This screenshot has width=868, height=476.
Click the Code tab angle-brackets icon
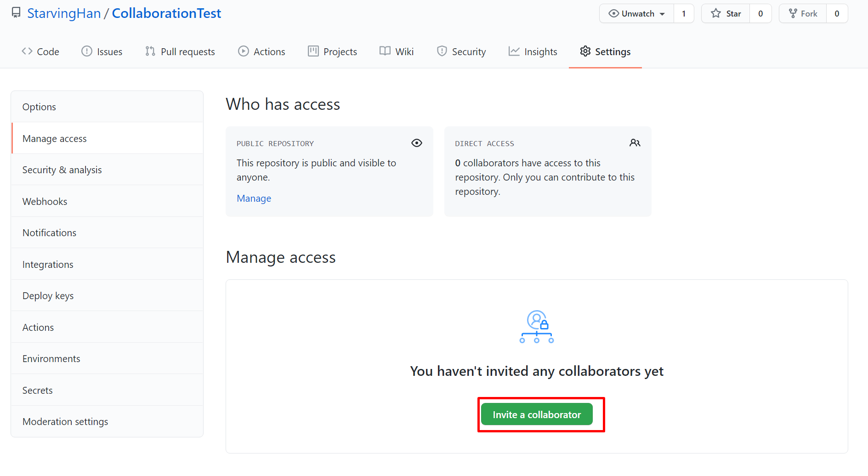click(x=27, y=51)
